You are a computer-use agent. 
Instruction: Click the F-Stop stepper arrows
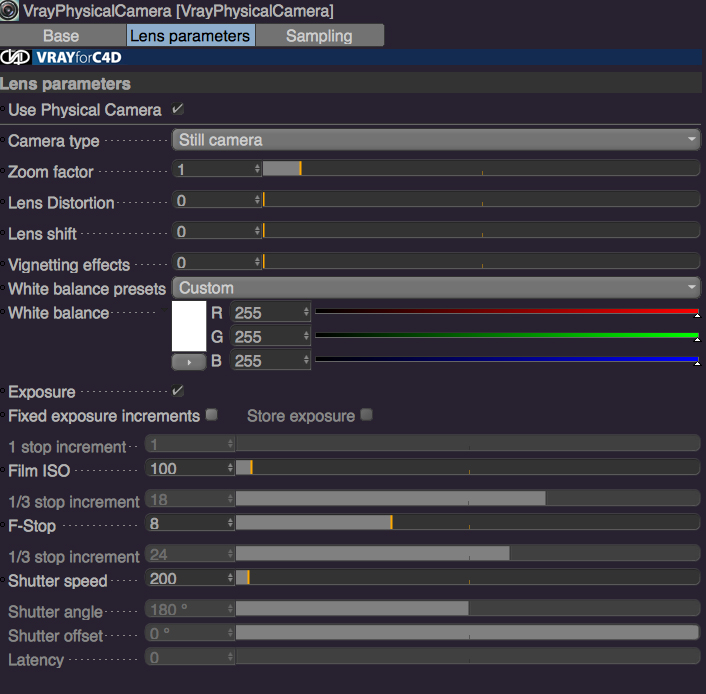point(230,523)
